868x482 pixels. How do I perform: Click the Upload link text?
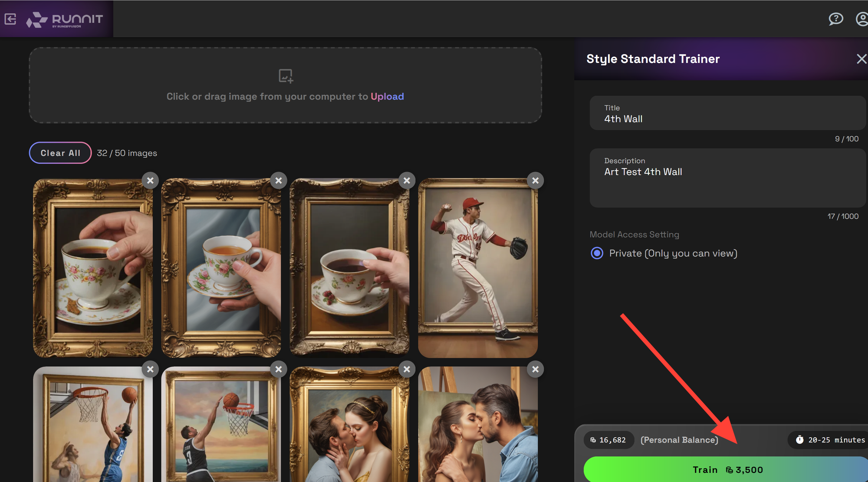pos(387,96)
